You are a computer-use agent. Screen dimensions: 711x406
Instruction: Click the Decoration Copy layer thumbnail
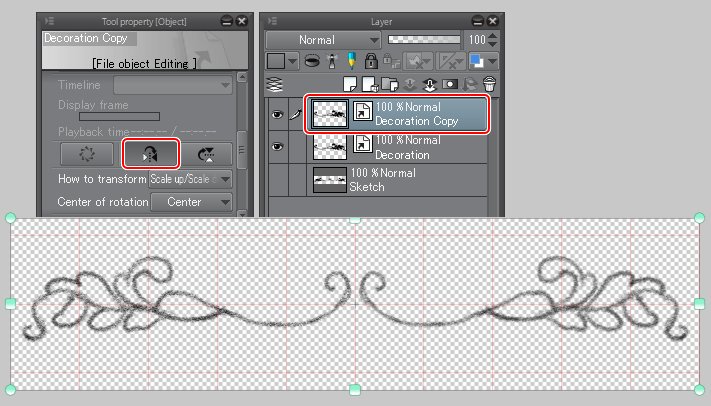coord(330,114)
